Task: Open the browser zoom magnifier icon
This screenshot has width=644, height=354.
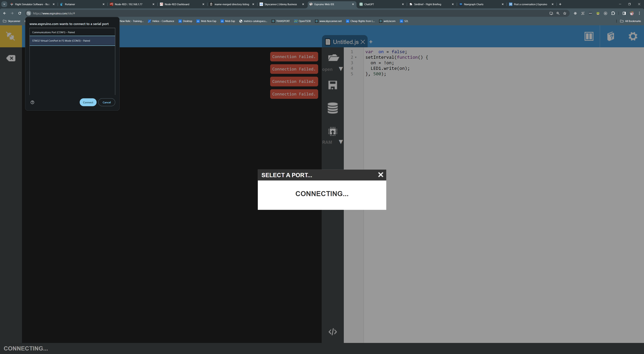Action: tap(558, 13)
